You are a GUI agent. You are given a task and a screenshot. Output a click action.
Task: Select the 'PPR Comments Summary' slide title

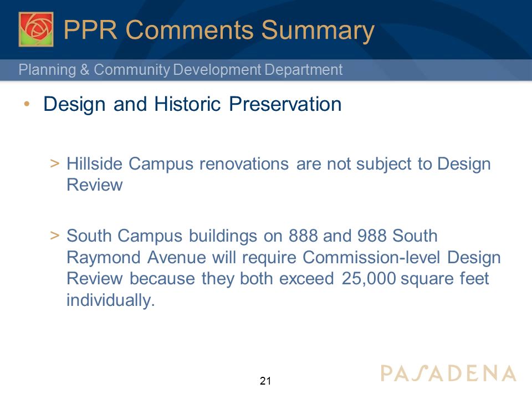tap(219, 30)
